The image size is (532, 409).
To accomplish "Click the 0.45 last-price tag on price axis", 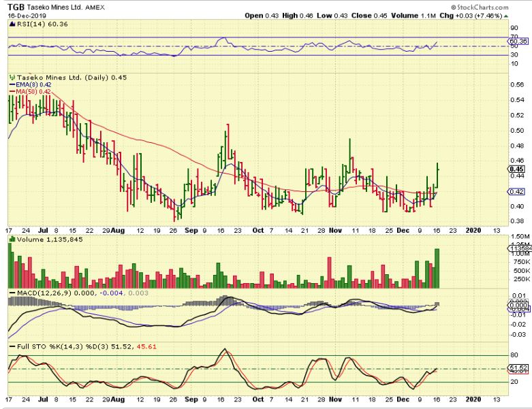I will pos(517,169).
